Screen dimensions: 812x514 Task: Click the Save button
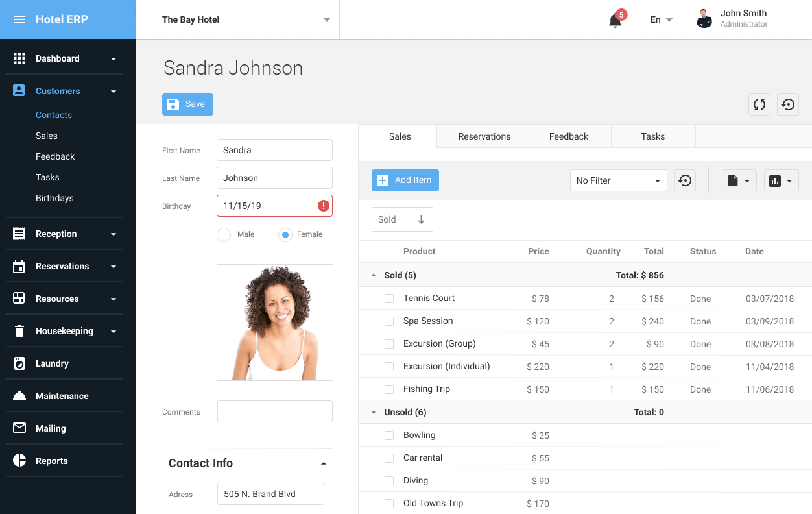pos(187,104)
